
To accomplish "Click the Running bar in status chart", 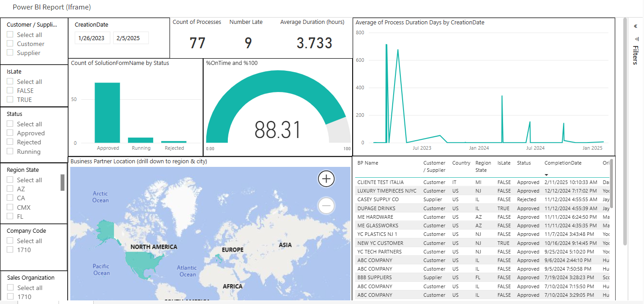I will pyautogui.click(x=141, y=140).
